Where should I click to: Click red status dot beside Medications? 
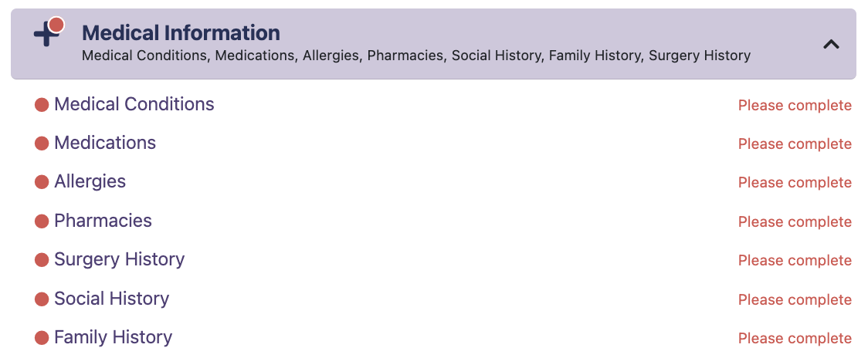tap(42, 144)
